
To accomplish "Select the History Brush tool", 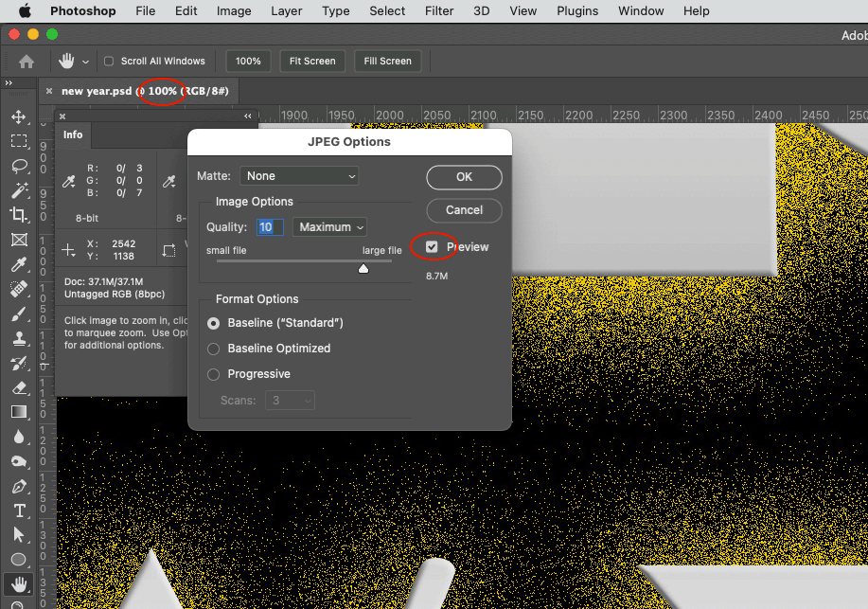I will click(19, 363).
